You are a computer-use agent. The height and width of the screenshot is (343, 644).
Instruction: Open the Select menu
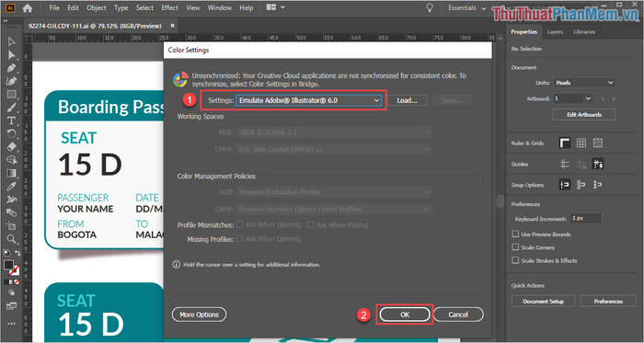[144, 7]
